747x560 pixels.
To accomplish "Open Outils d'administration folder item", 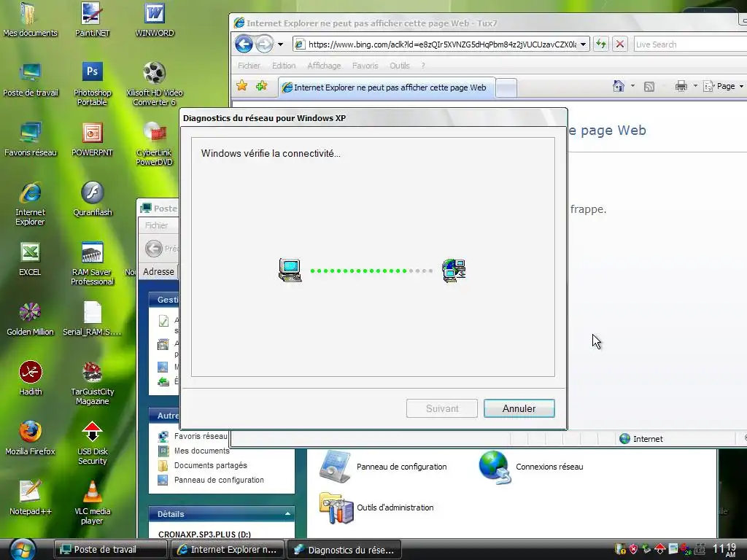I will point(376,507).
